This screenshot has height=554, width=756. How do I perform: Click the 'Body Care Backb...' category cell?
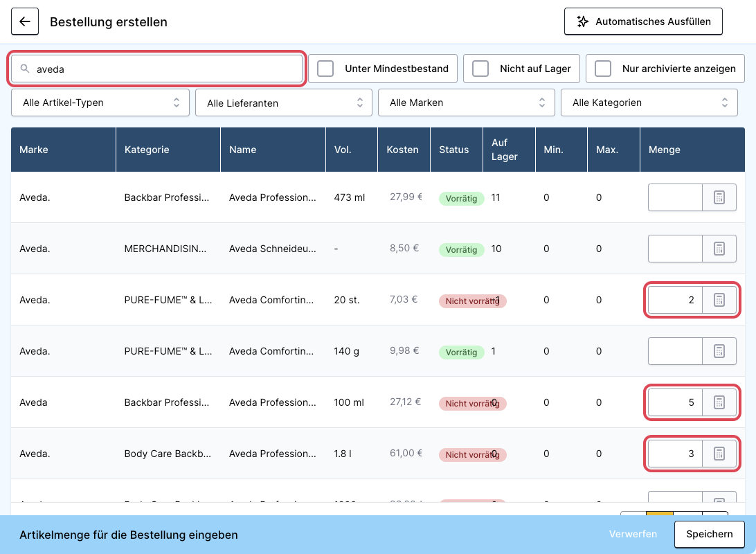tap(168, 454)
